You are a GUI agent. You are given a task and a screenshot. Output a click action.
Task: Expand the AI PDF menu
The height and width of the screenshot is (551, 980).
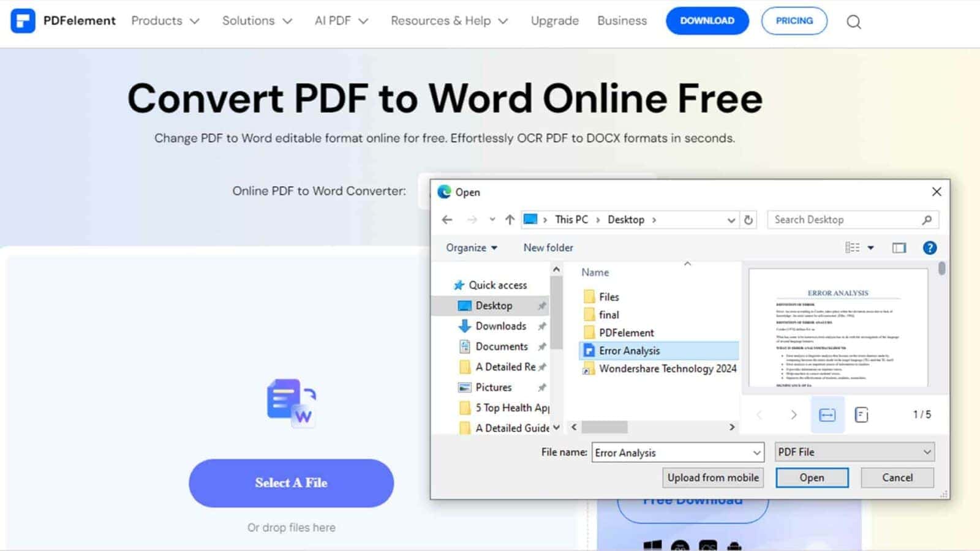(341, 21)
